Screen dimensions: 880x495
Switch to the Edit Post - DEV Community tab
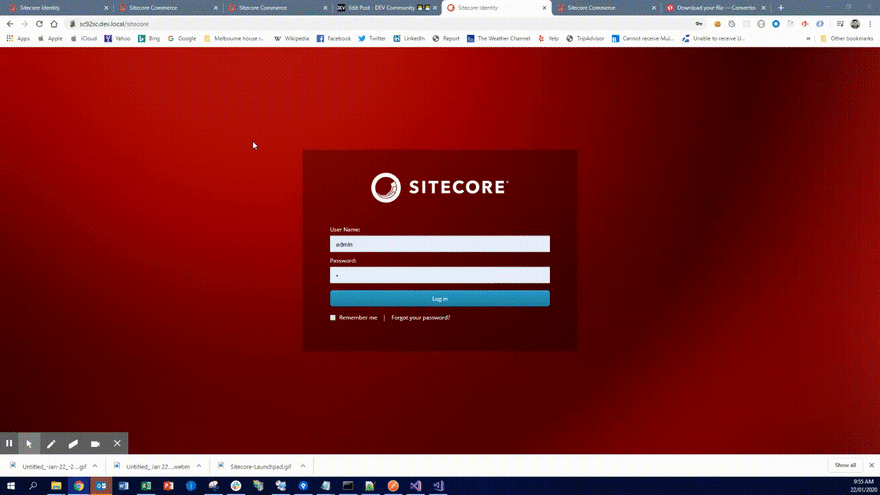[x=386, y=8]
